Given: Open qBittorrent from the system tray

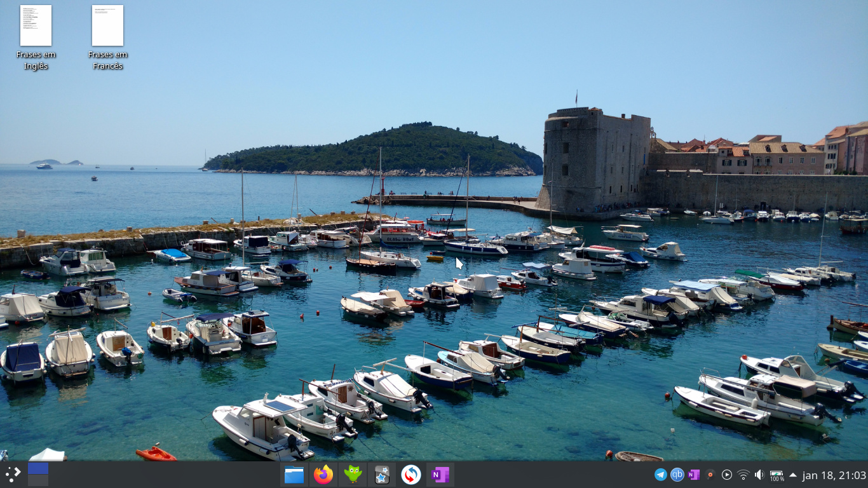Looking at the screenshot, I should 677,475.
